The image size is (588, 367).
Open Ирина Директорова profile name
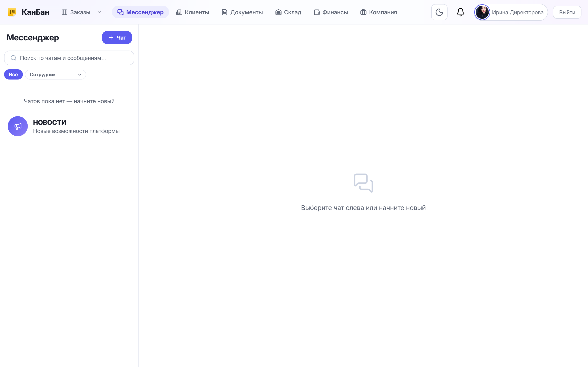click(518, 12)
